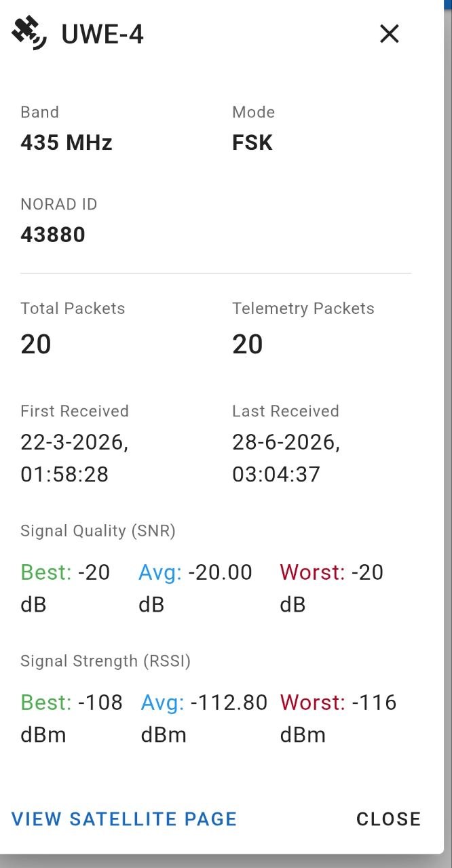Click the satellite icon beside UWE-4
Image resolution: width=452 pixels, height=868 pixels.
point(29,33)
